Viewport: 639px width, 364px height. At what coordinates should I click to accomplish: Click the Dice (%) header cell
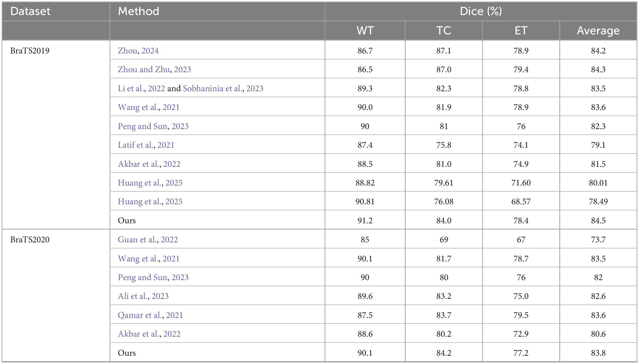tap(481, 11)
